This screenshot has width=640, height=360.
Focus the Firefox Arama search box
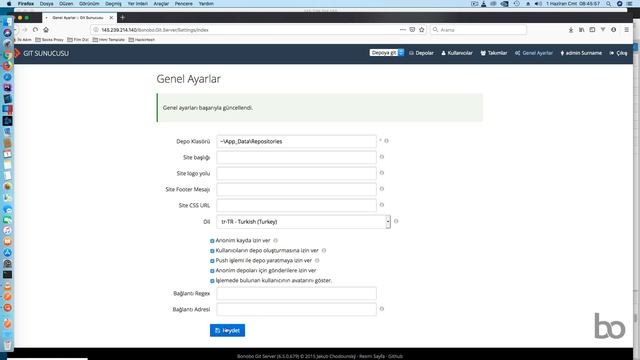pyautogui.click(x=478, y=30)
